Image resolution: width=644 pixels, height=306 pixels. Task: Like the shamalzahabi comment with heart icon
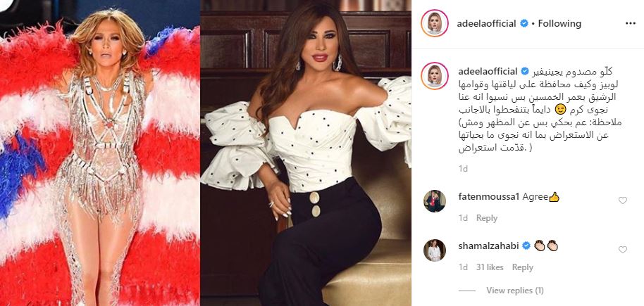point(623,250)
